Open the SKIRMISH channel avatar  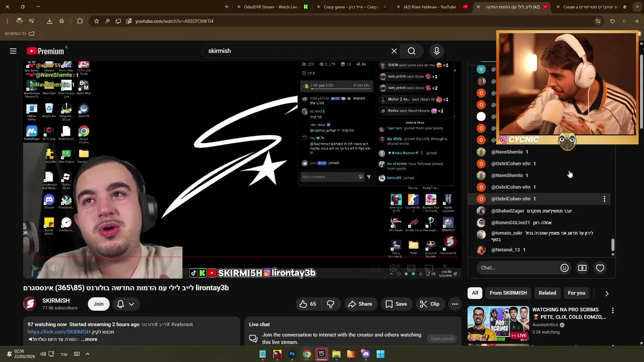30,304
